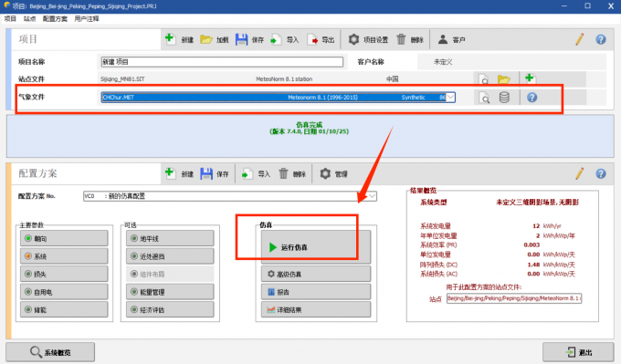
Task: Open the 系统 system parameters
Action: 64,256
